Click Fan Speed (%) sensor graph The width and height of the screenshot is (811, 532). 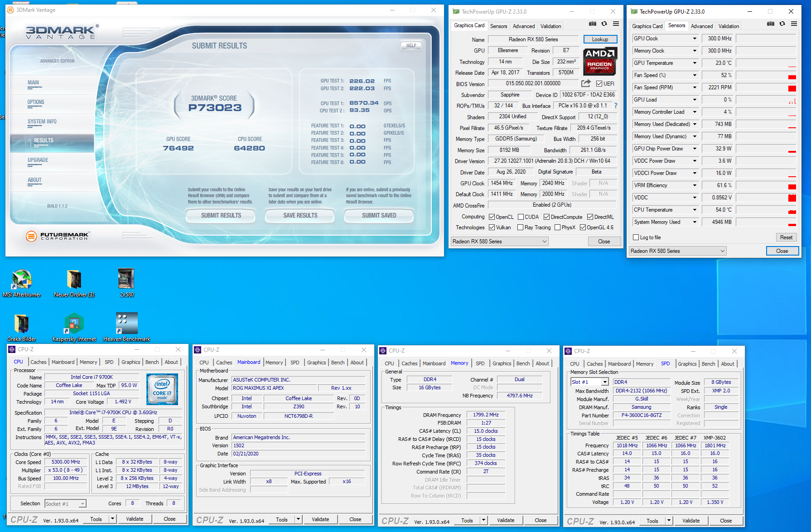coord(766,75)
